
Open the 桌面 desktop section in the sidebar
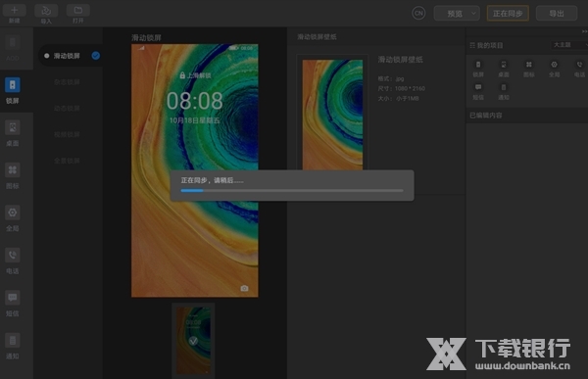(13, 133)
